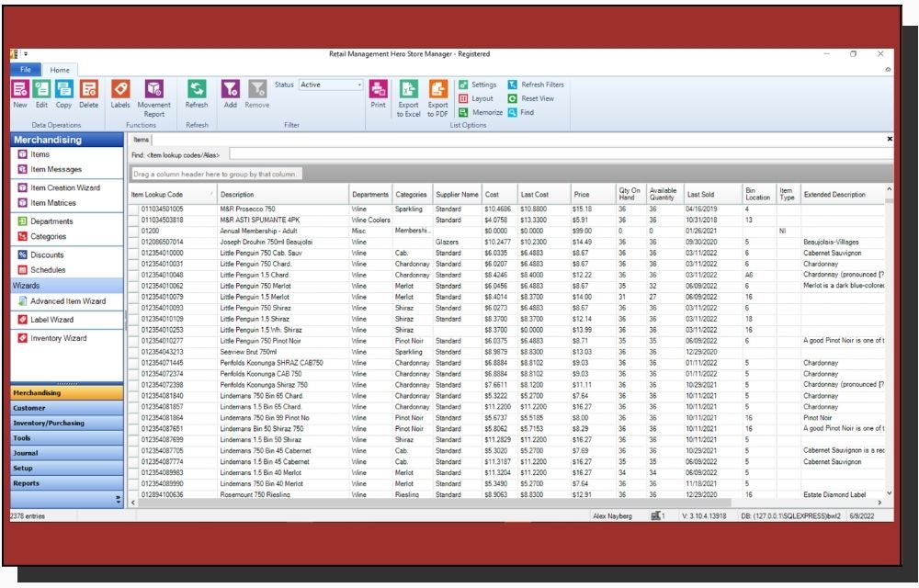Screen dimensions: 919x588
Task: Sort by Item Lookup Code column
Action: tap(173, 195)
